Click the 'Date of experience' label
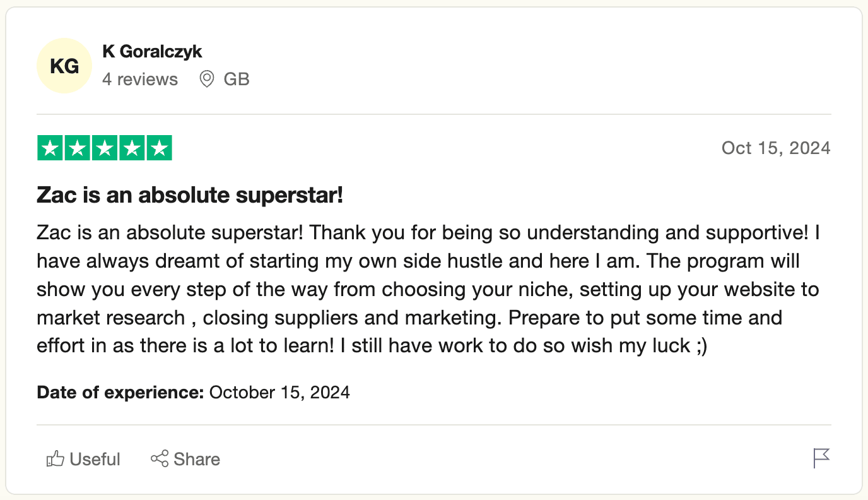868x500 pixels. [x=120, y=393]
